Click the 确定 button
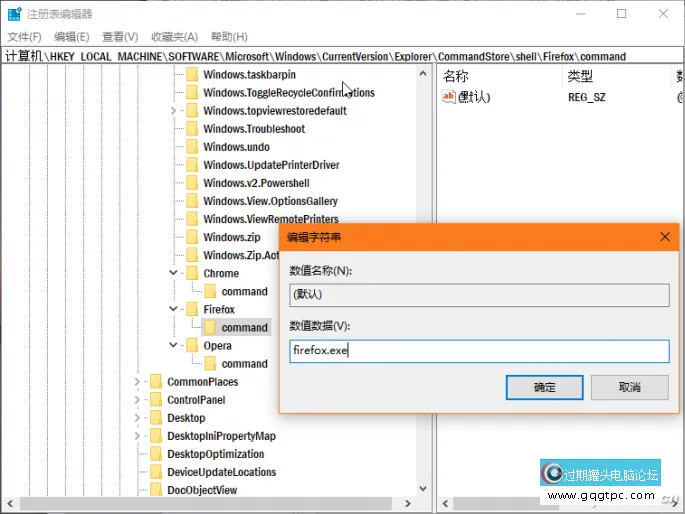The width and height of the screenshot is (685, 514). 544,387
